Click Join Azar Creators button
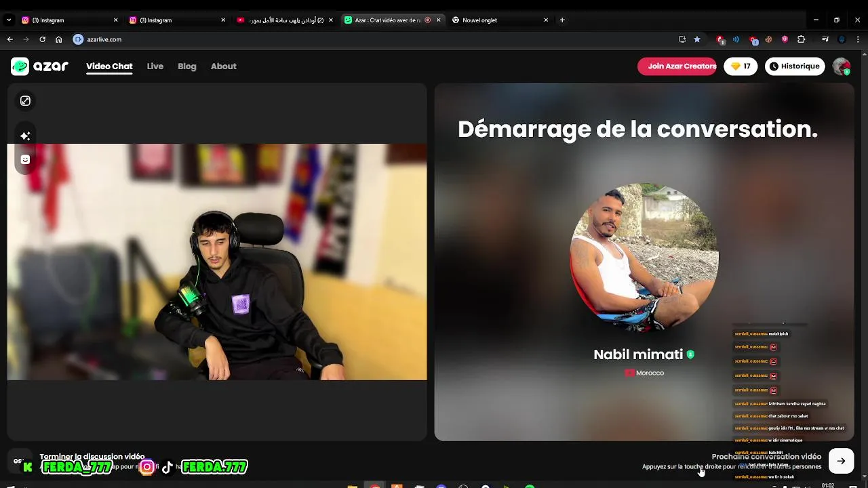868x488 pixels. coord(677,66)
